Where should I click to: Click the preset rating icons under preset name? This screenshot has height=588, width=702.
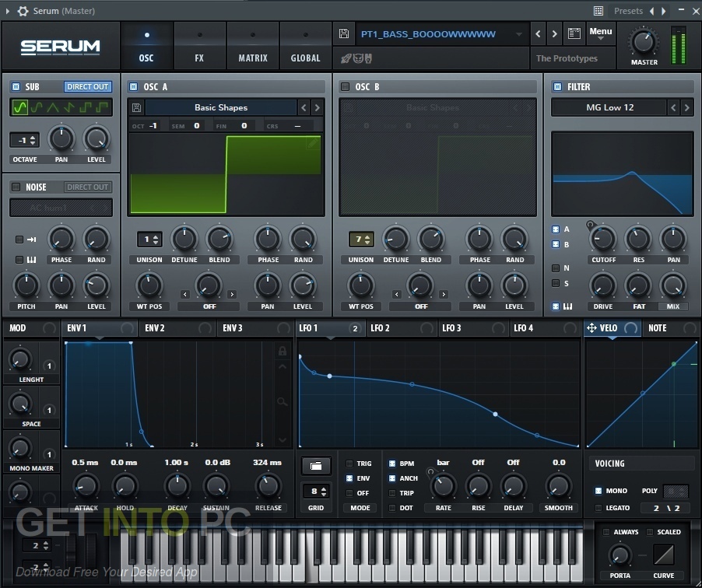pos(356,58)
